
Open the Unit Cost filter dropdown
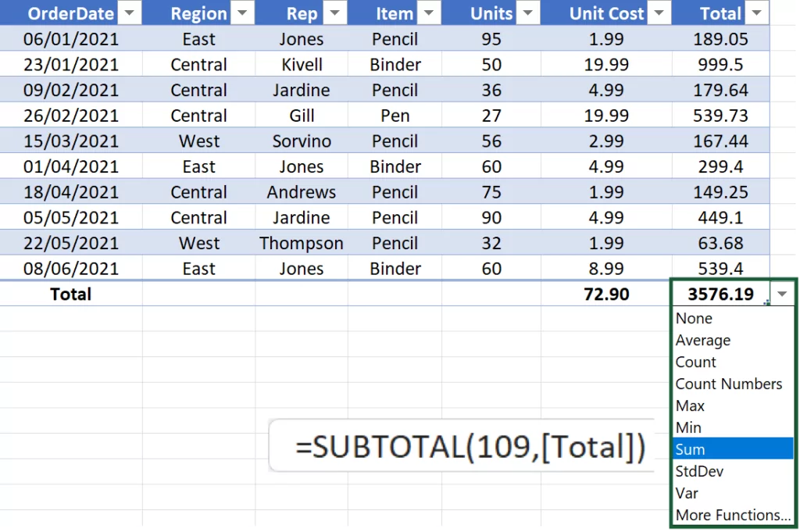660,13
